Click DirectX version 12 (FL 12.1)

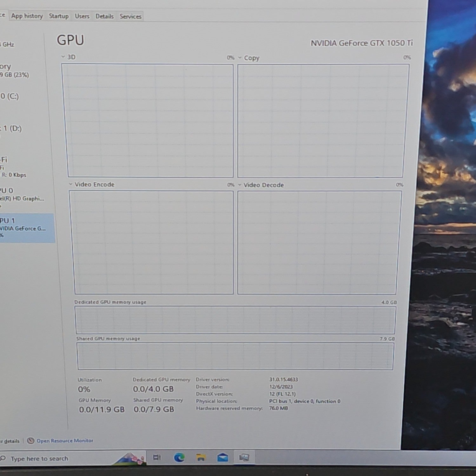pos(282,394)
